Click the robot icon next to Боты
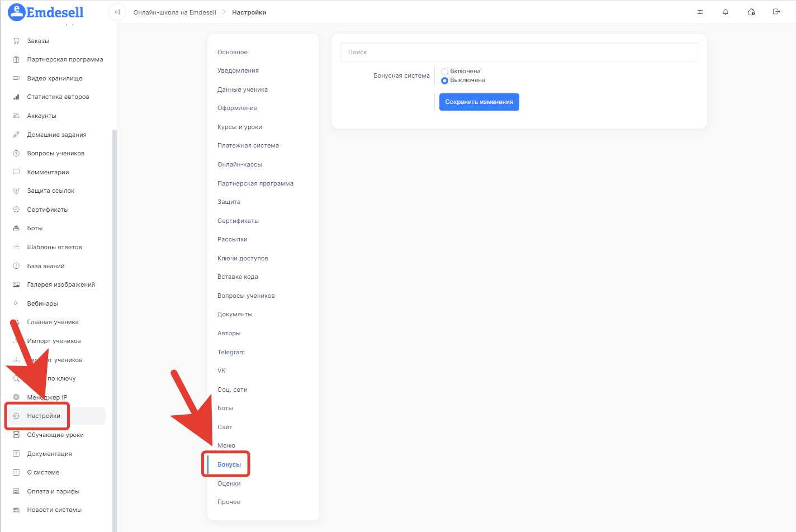The image size is (796, 532). (16, 228)
